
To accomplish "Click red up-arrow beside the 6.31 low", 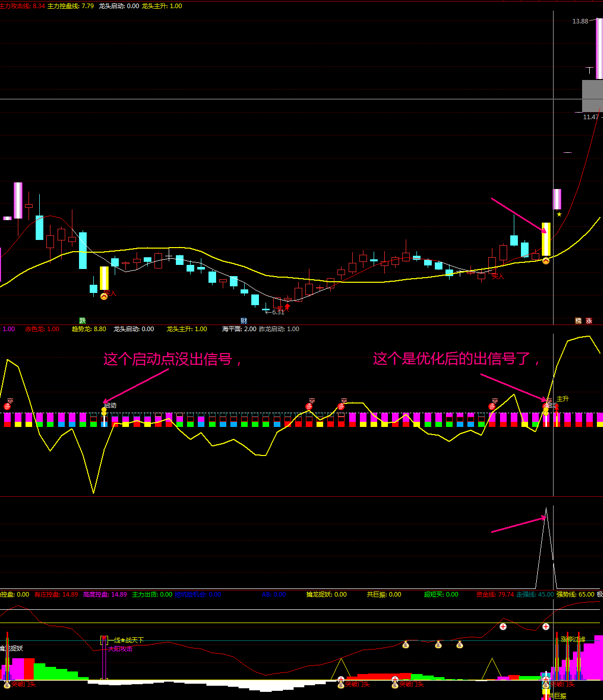I will pos(287,307).
